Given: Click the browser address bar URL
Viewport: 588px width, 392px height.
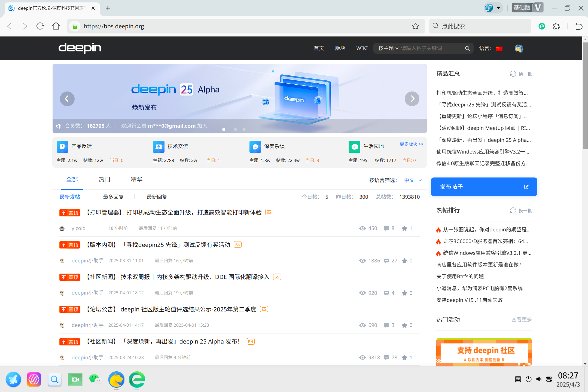Looking at the screenshot, I should 114,26.
